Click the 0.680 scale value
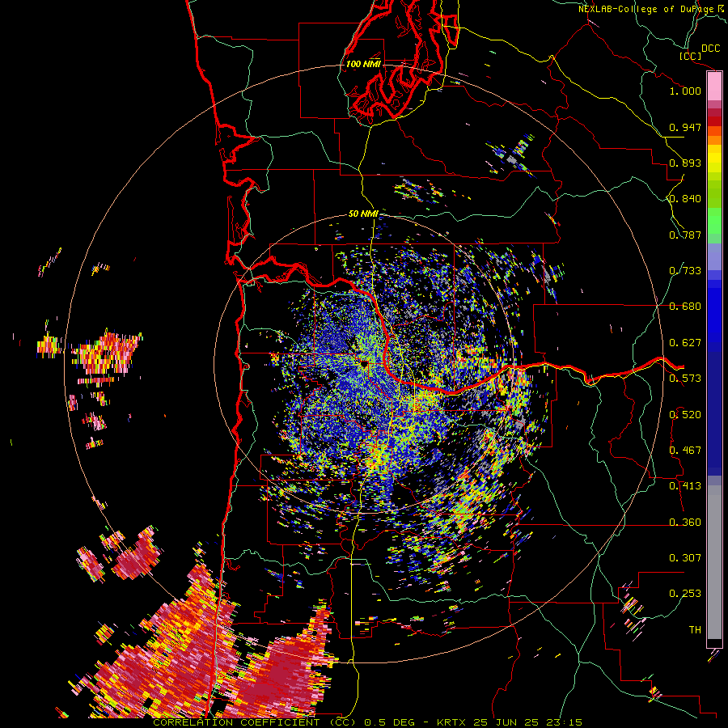728x728 pixels. tap(685, 307)
